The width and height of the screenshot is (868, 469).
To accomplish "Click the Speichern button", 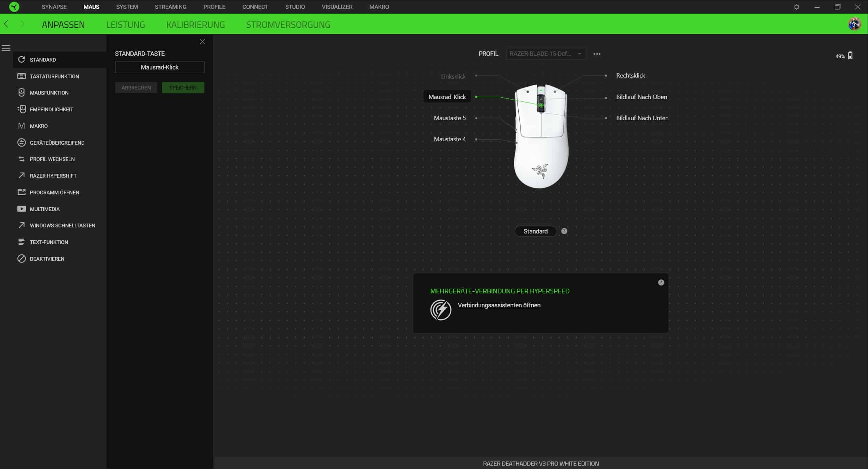I will click(x=183, y=87).
